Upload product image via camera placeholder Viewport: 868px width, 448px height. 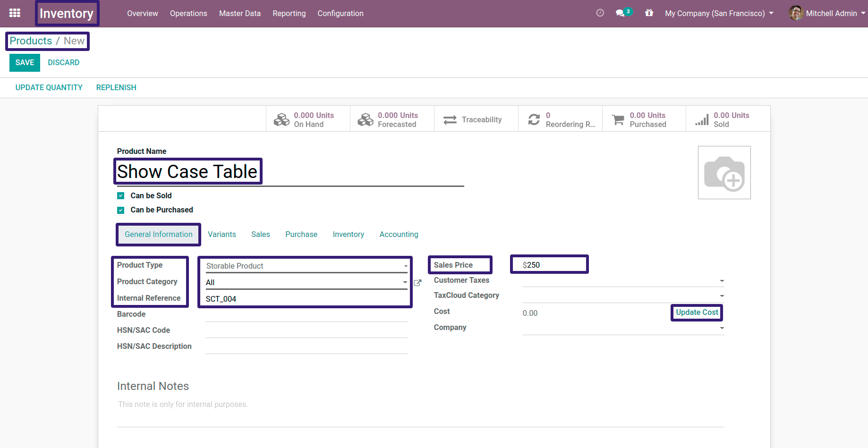click(x=724, y=173)
